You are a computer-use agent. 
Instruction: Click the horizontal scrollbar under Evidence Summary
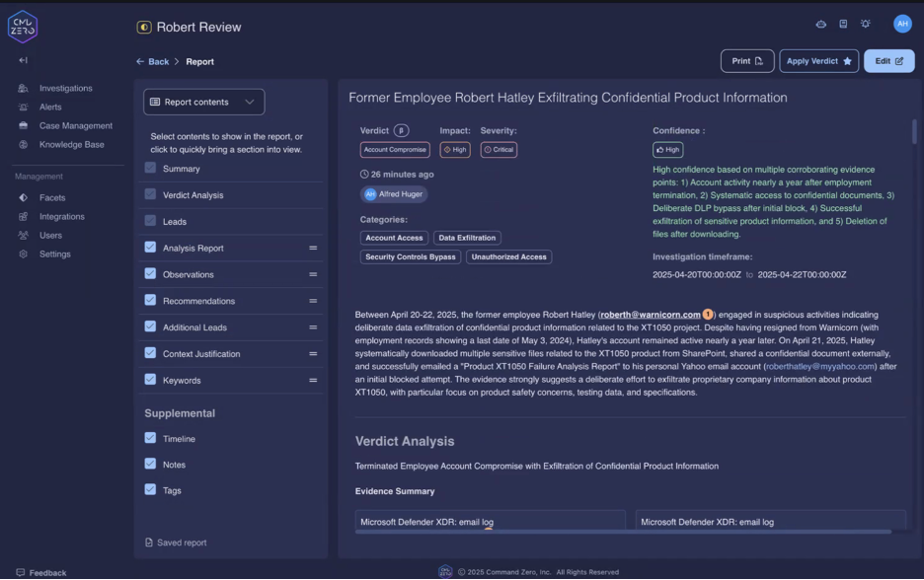(x=623, y=532)
